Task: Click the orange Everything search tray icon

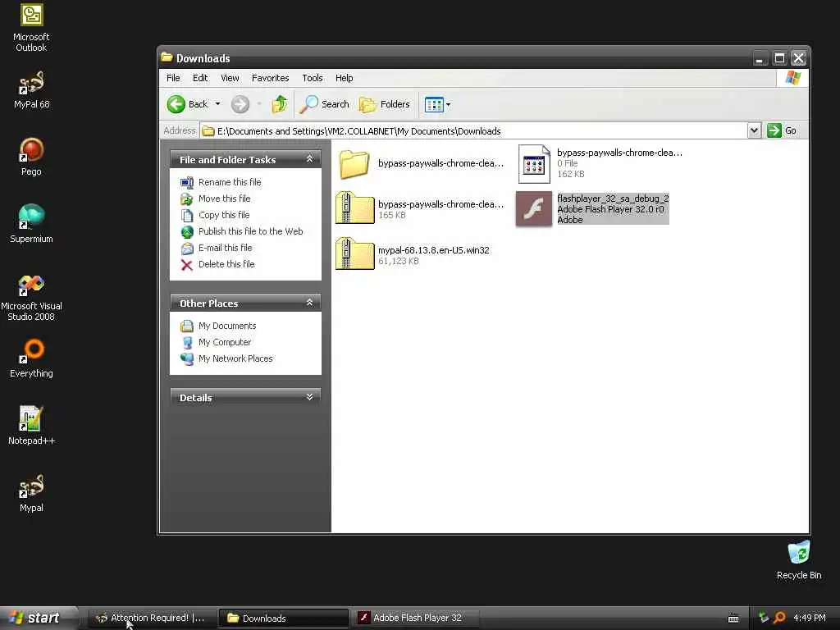Action: coord(779,619)
